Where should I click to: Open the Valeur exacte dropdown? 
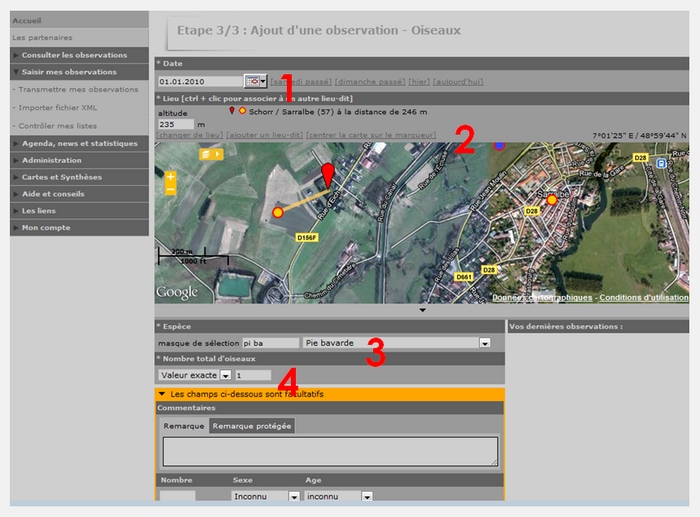pos(226,375)
